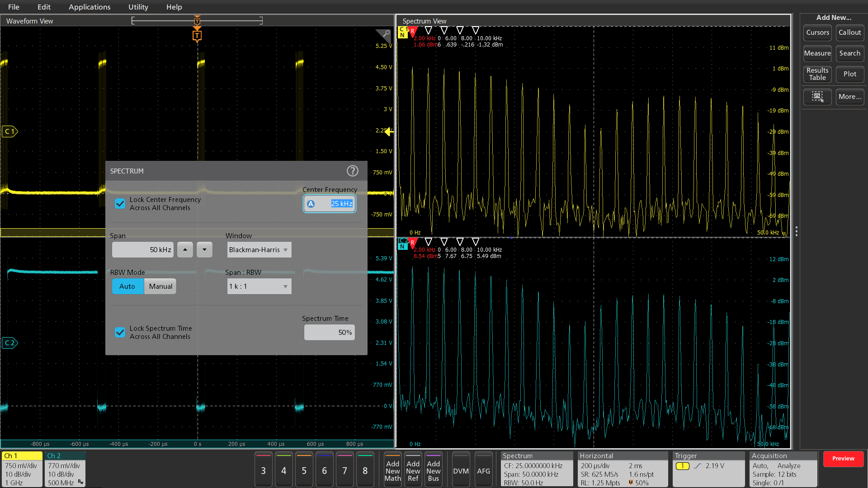This screenshot has height=488, width=868.
Task: Add Cursors to the display
Action: (x=817, y=33)
